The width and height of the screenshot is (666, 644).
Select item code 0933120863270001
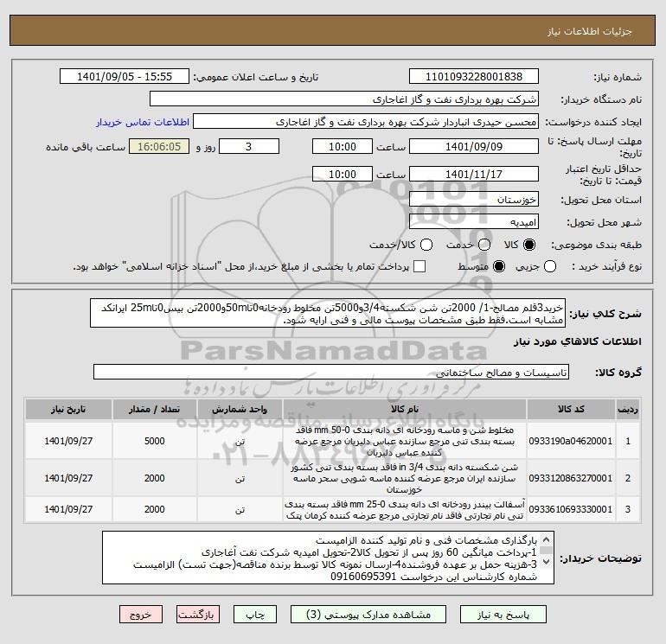[x=571, y=478]
